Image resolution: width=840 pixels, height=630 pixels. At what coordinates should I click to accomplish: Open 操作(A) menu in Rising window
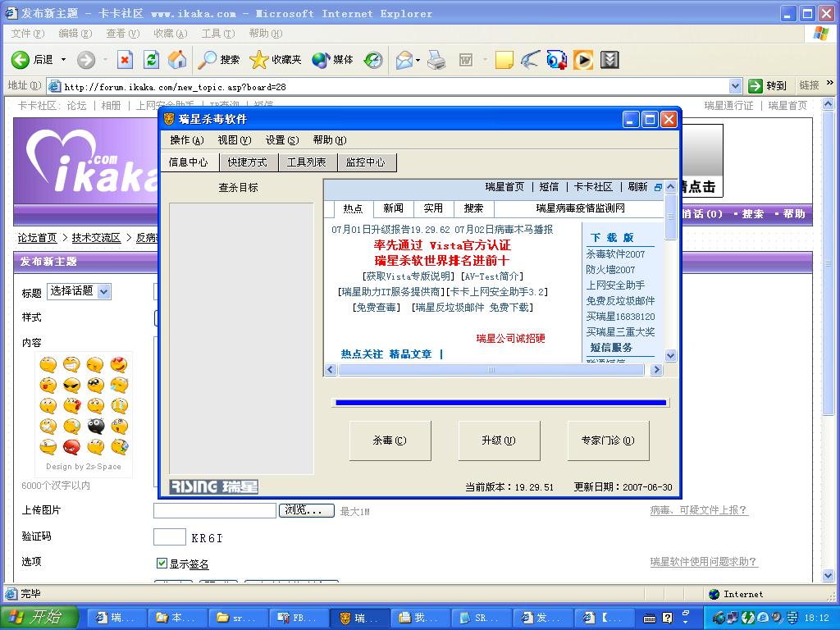(187, 139)
